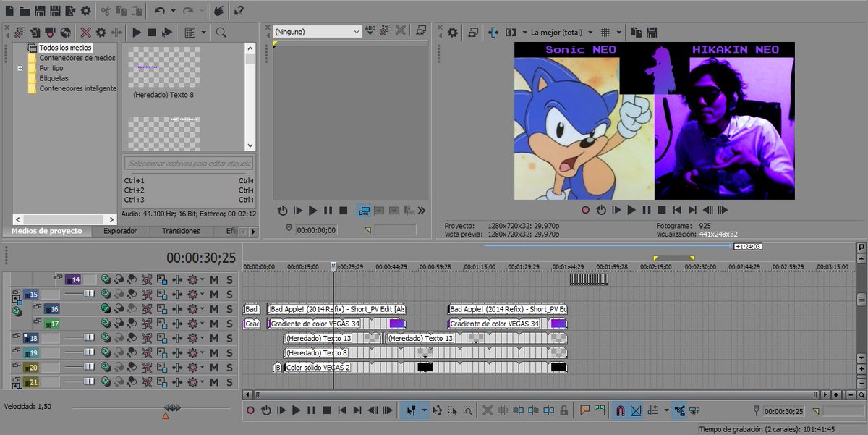Image resolution: width=868 pixels, height=435 pixels.
Task: Switch to the Transiciones tab
Action: [x=181, y=231]
